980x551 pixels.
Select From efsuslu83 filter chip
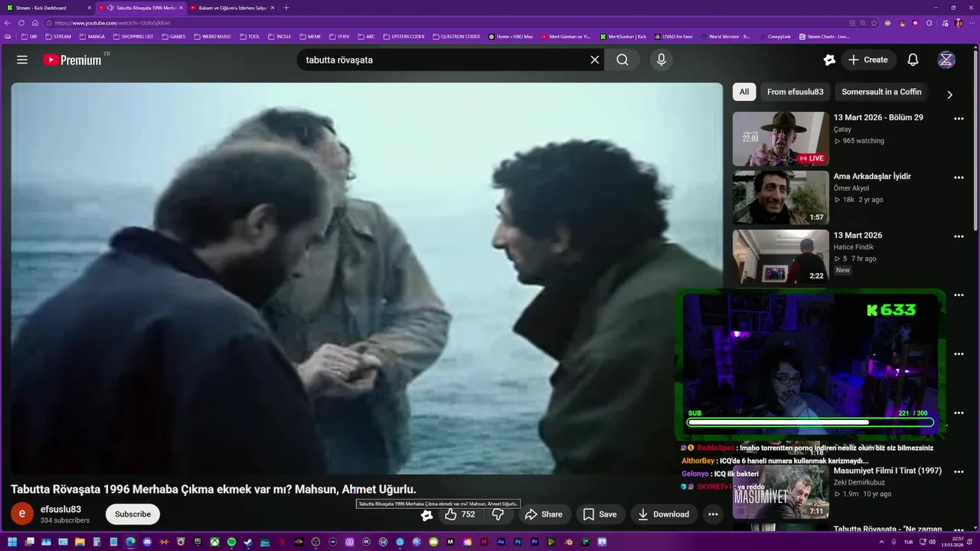tap(795, 92)
